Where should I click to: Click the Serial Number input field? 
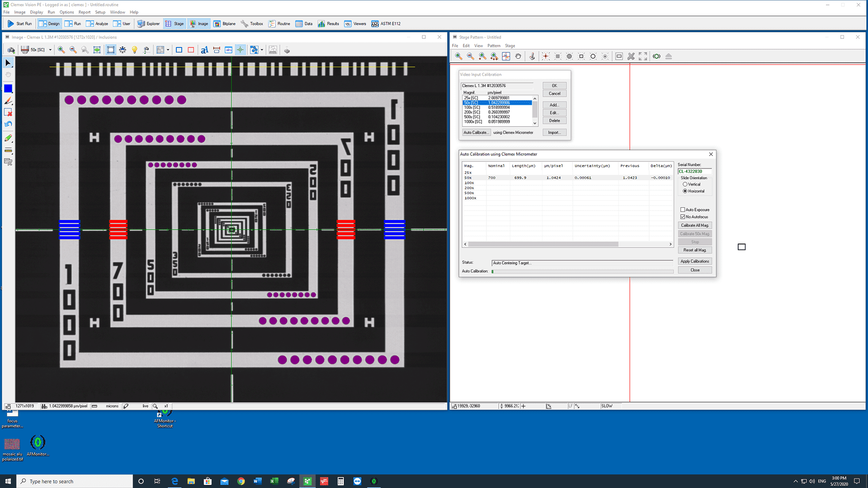(694, 171)
